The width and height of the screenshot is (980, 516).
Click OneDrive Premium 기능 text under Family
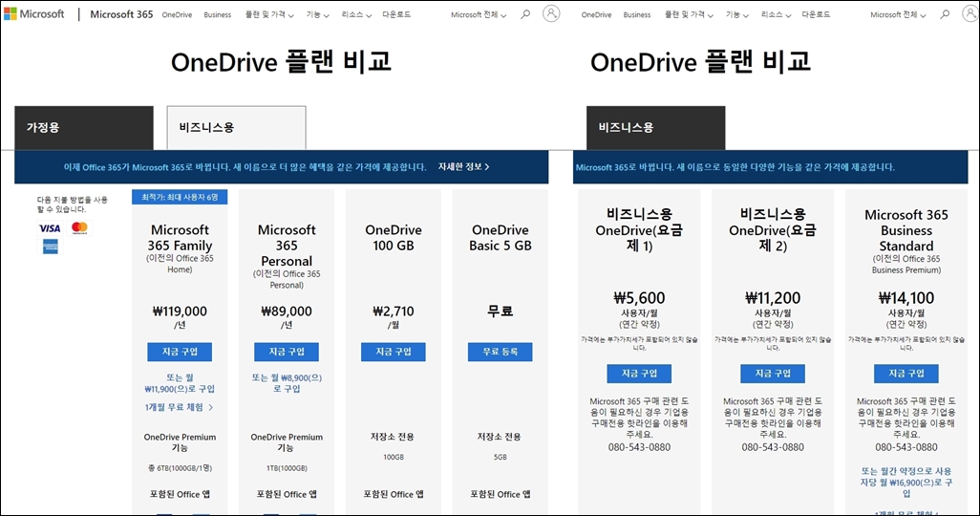point(180,442)
